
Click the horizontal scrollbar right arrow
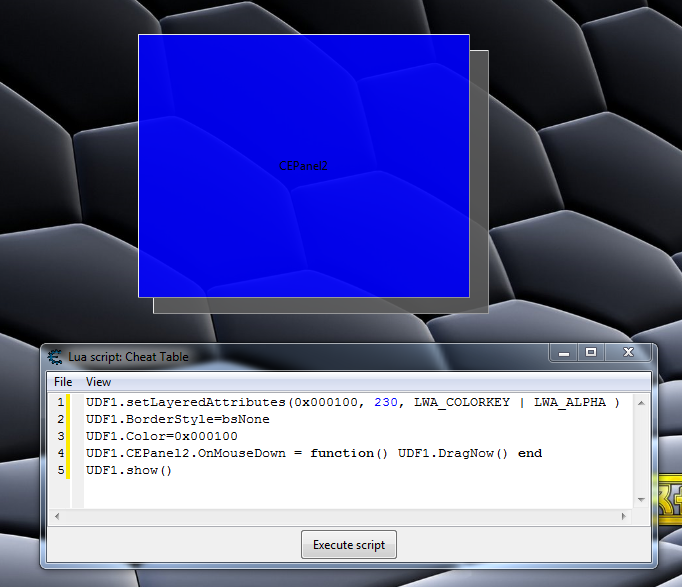pyautogui.click(x=624, y=517)
